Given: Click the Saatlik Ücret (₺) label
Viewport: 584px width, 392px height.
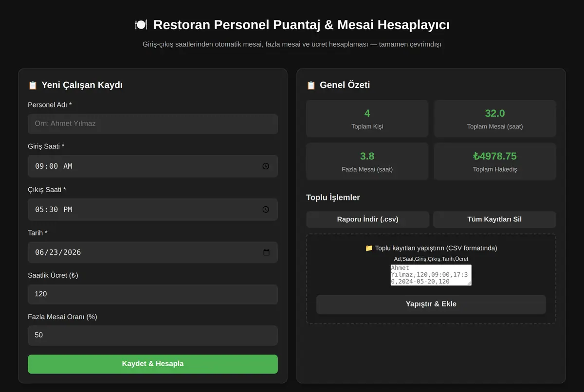Looking at the screenshot, I should click(x=53, y=275).
